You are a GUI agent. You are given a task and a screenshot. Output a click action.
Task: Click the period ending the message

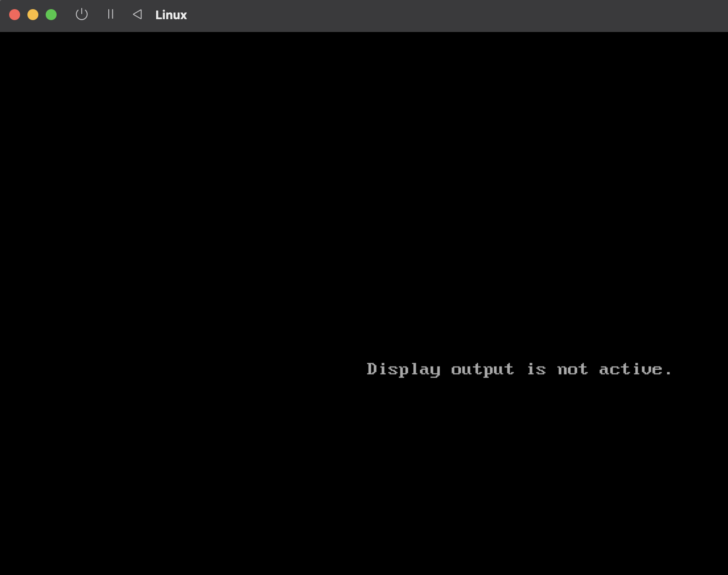tap(669, 373)
